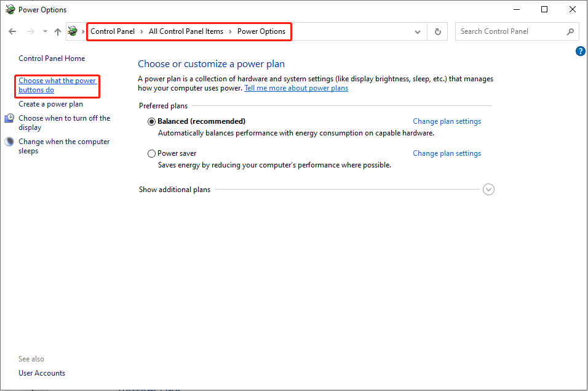This screenshot has height=391, width=588.
Task: Change plan settings for Power saver
Action: pos(447,153)
